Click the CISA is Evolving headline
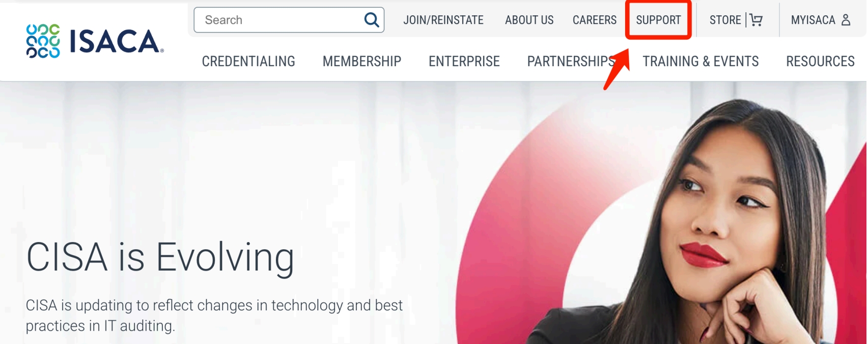Screen dimensions: 868x344 160,258
